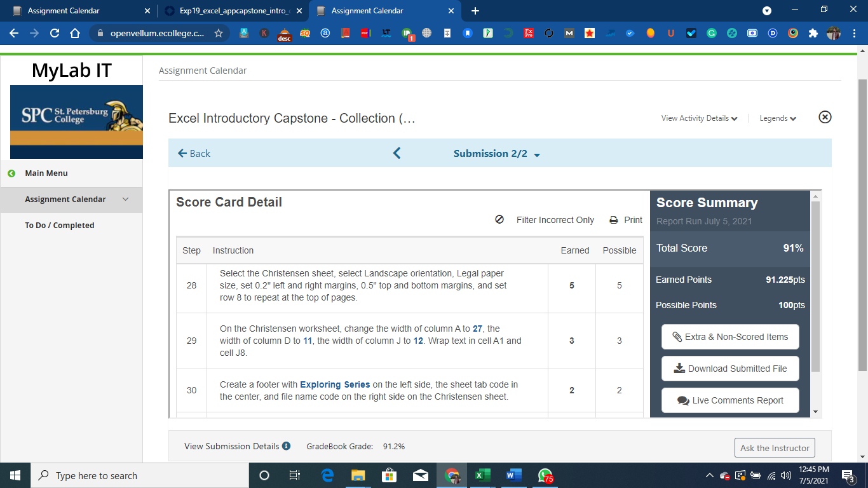The image size is (868, 488).
Task: Open a new browser tab
Action: click(x=475, y=11)
